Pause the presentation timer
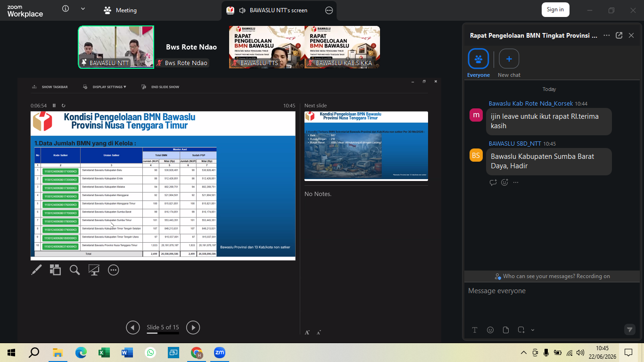 (x=54, y=106)
